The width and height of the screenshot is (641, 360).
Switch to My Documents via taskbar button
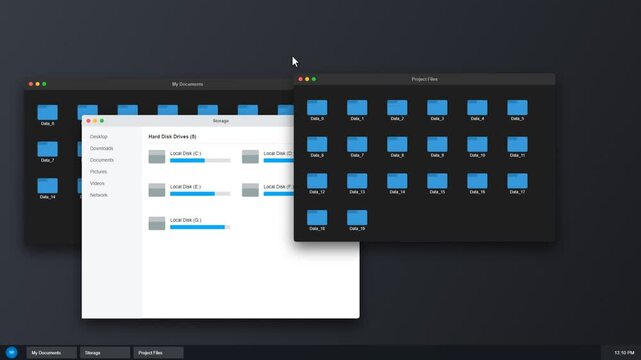click(x=52, y=353)
